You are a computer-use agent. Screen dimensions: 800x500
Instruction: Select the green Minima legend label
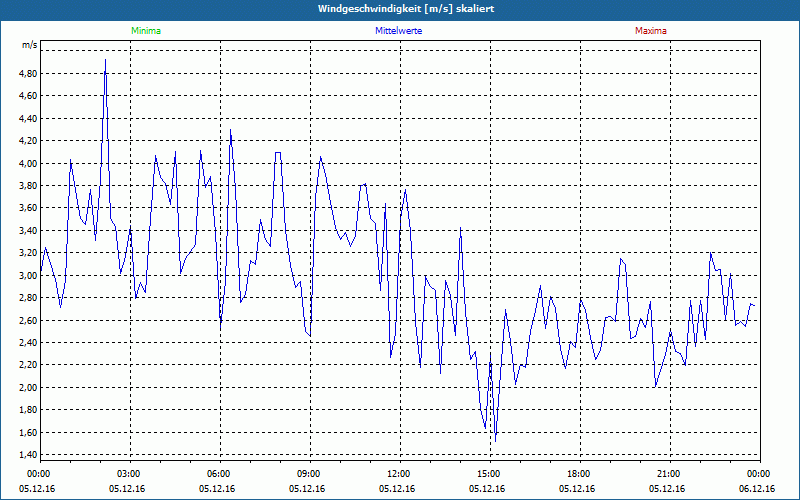146,31
